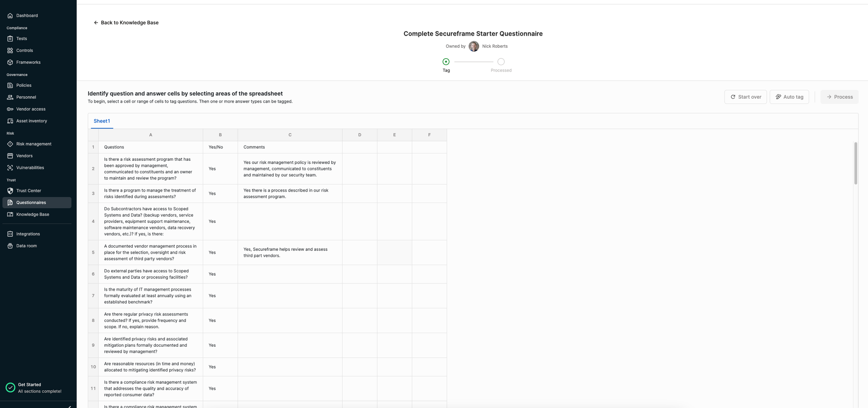Click the spreadsheet vertical scrollbar
Viewport: 868px width, 408px height.
[856, 163]
